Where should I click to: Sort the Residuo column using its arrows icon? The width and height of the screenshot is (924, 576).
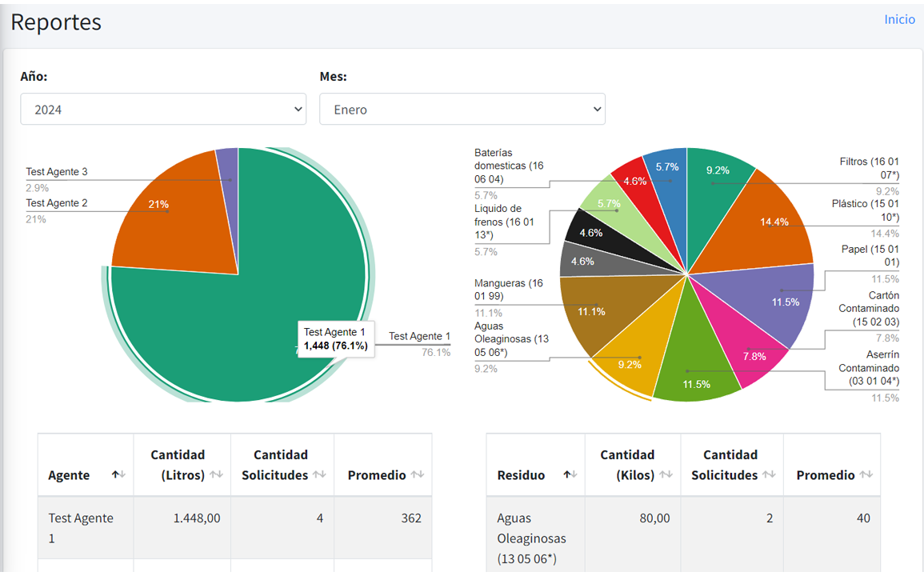tap(568, 475)
